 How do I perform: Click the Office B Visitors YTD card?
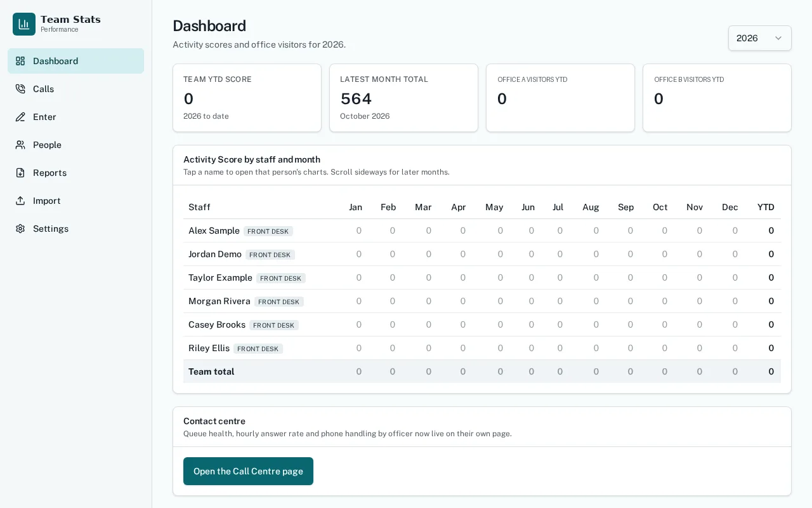(x=717, y=98)
